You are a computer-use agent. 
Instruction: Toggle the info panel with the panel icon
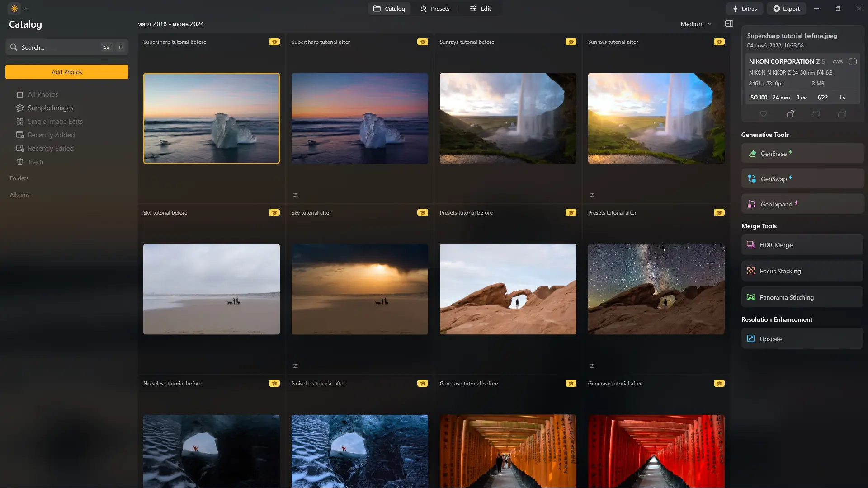pyautogui.click(x=729, y=23)
